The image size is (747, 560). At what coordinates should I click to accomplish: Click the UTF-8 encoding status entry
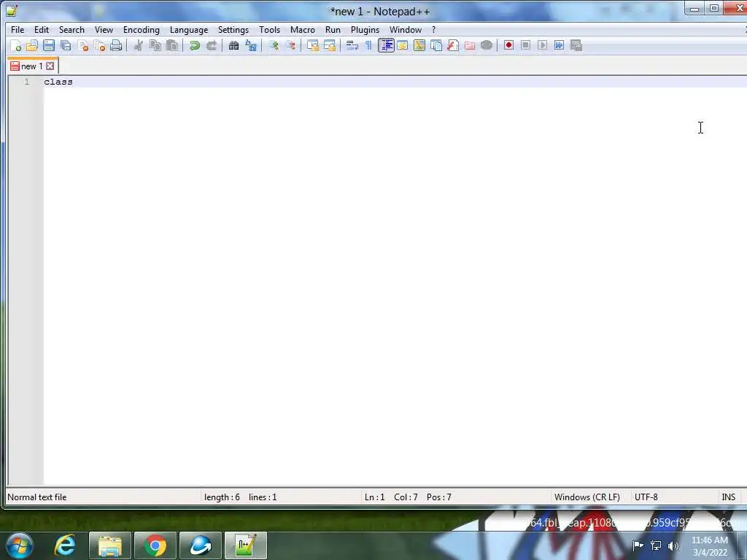pos(646,497)
